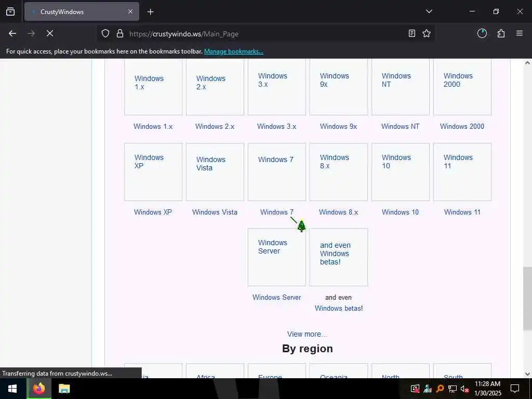Follow the Windows 3.x caption link

276,126
